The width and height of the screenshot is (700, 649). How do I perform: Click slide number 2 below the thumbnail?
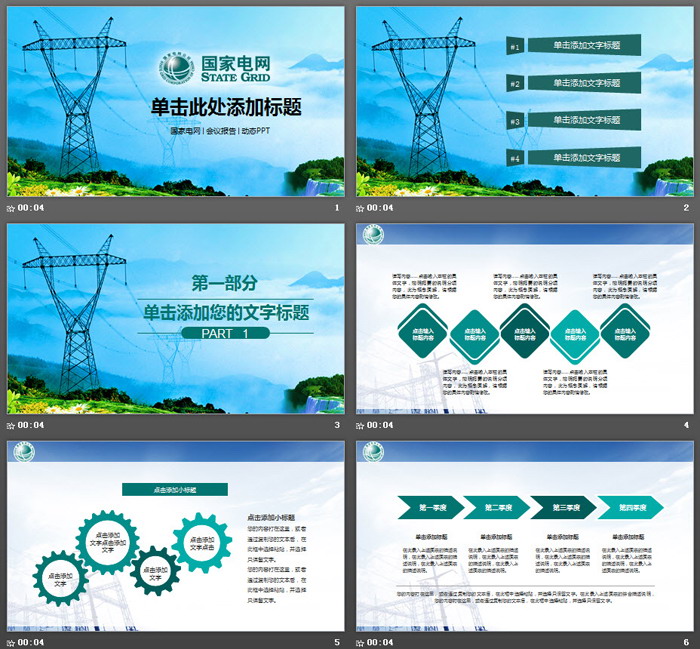coord(686,208)
